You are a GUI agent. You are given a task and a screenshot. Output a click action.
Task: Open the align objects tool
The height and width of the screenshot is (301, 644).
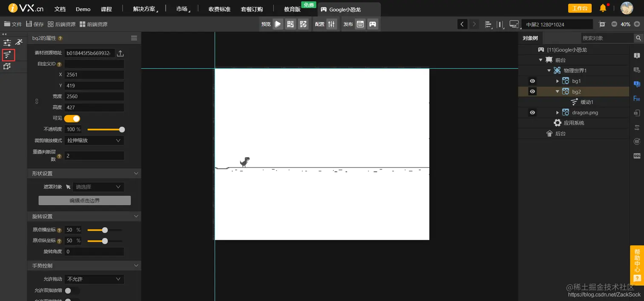tap(489, 24)
